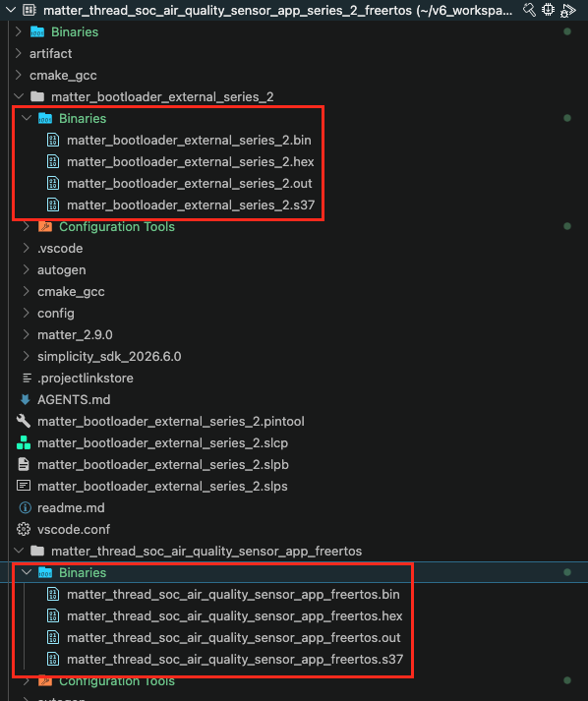Click the file icon of matter_thread_soc_air_quality_sensor_app_freertos.out

coord(53,637)
